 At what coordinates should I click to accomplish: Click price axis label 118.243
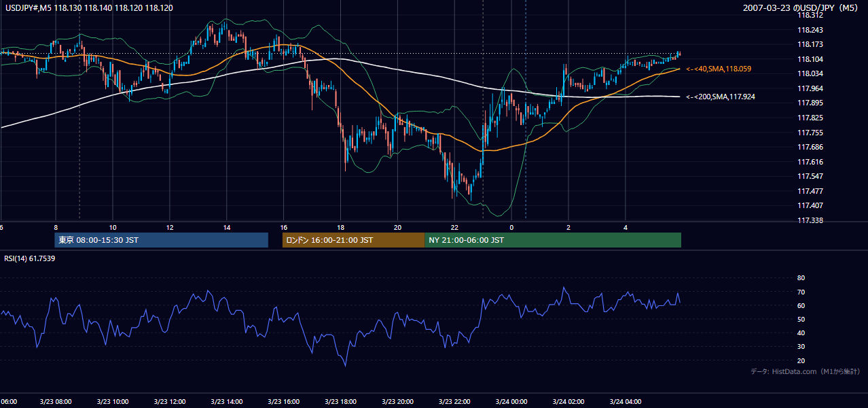(810, 30)
